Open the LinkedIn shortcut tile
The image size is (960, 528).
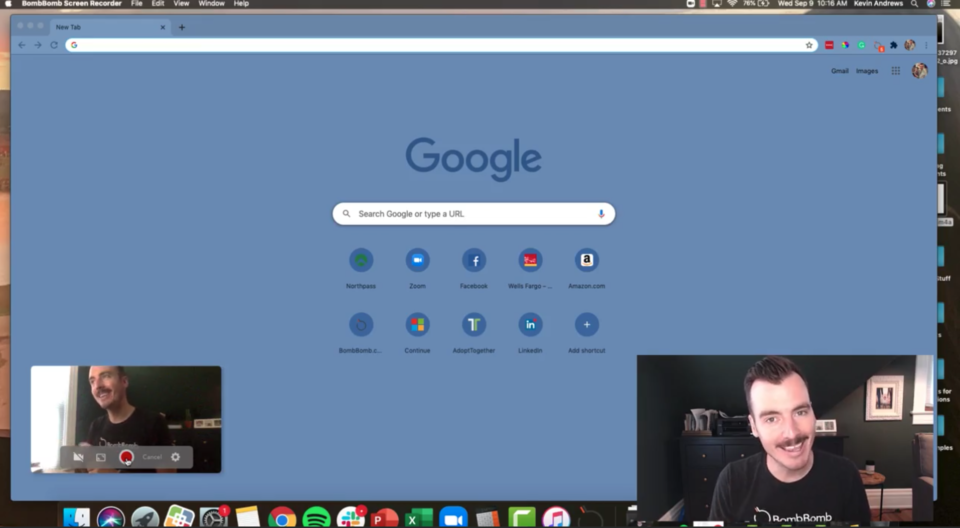pos(530,325)
